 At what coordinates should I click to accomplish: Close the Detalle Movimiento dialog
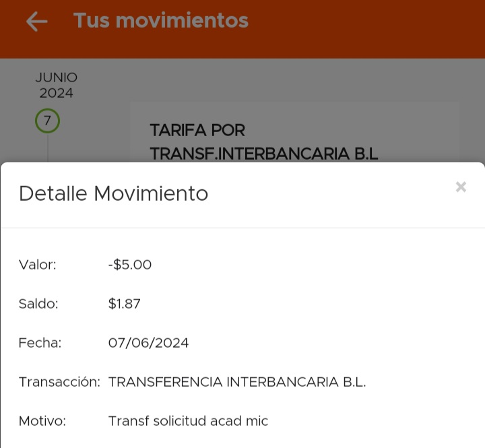coord(461,187)
